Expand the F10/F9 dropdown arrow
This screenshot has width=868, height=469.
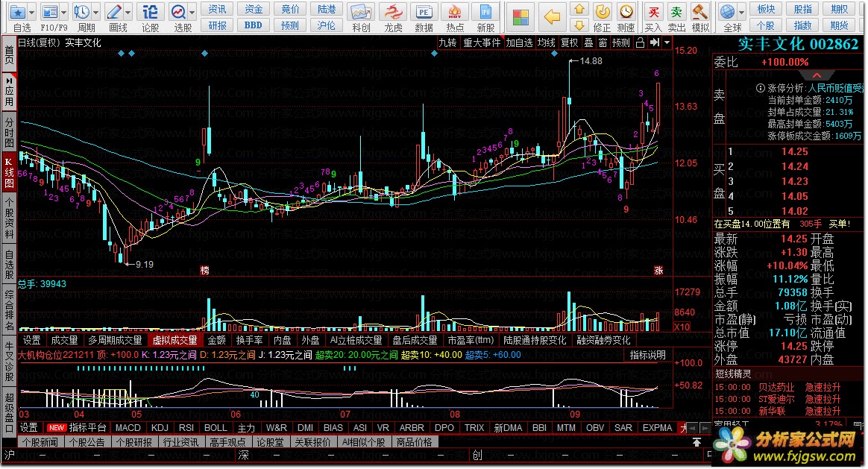63,12
